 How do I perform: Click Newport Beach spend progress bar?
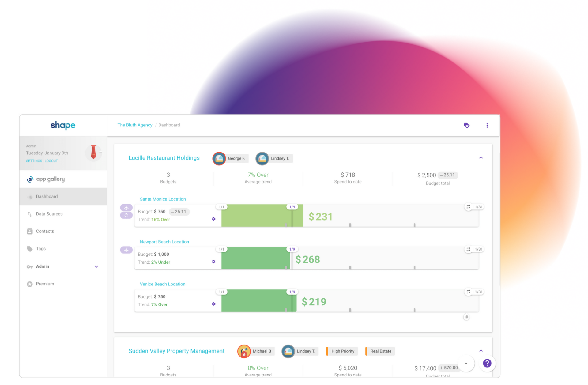(256, 258)
